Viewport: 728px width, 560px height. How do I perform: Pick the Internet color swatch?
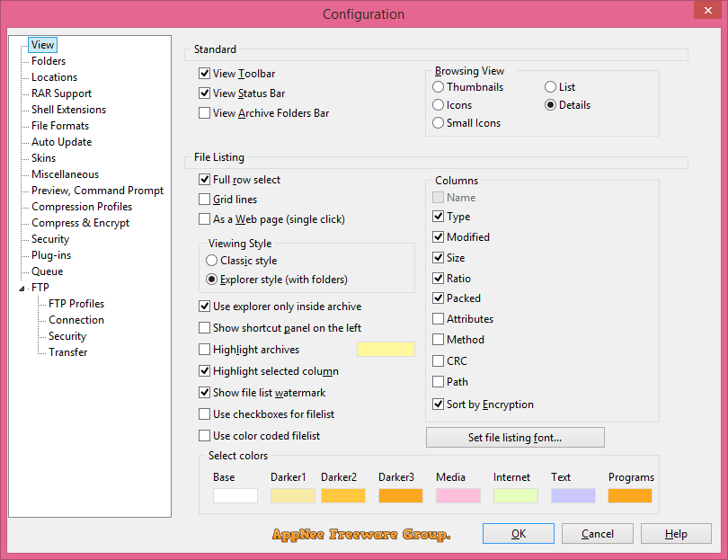tap(516, 495)
